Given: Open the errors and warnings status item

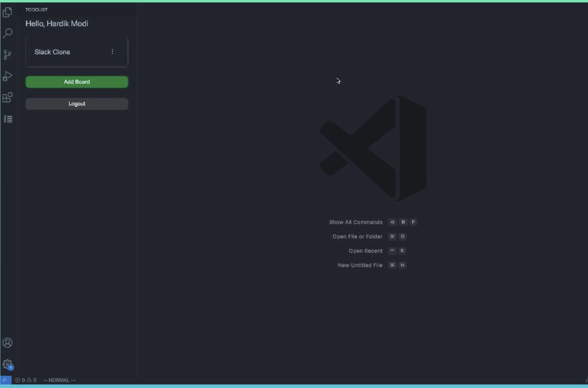Looking at the screenshot, I should coord(26,380).
